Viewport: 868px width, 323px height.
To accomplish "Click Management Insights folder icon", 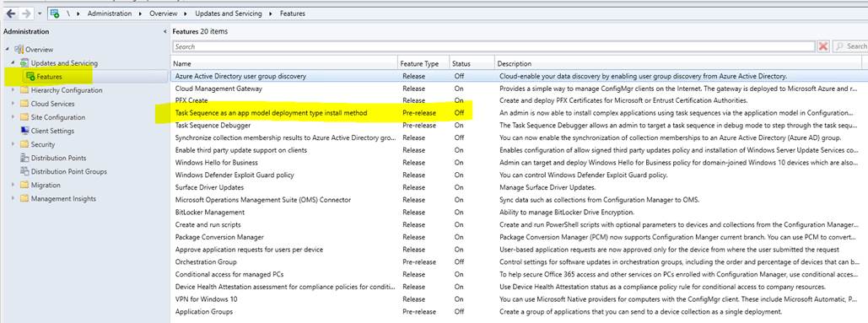I will click(x=24, y=198).
